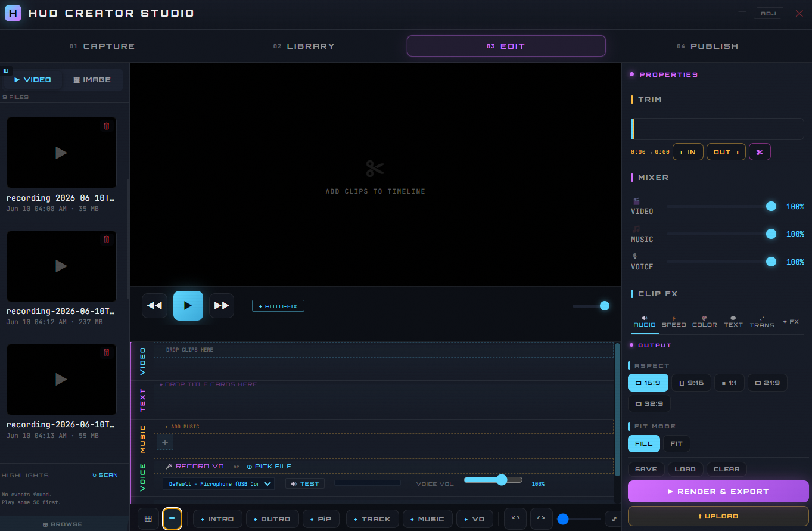The width and height of the screenshot is (812, 531).
Task: Adjust the Music mixer slider
Action: coord(722,234)
